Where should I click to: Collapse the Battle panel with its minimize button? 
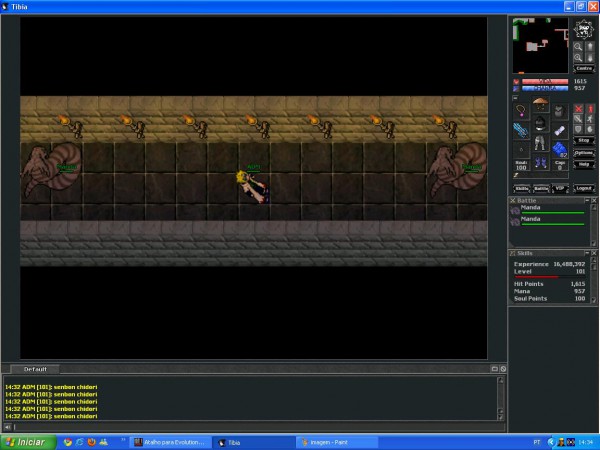click(x=585, y=201)
